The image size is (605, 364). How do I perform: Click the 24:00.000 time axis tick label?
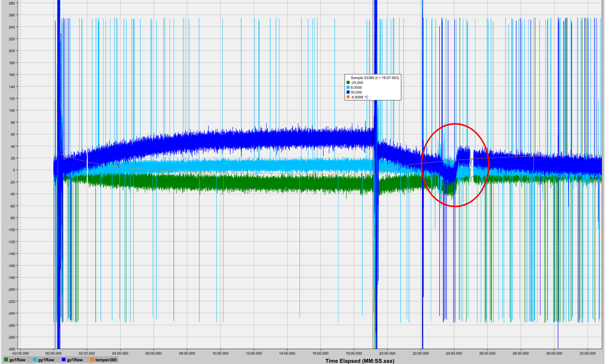click(x=454, y=353)
